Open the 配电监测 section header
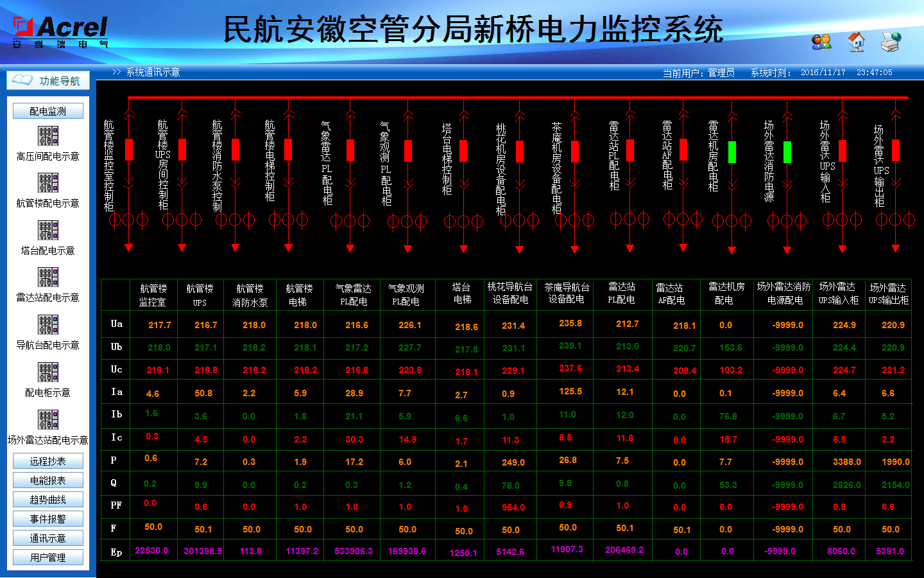Screen dimensions: 924x578 (x=47, y=110)
